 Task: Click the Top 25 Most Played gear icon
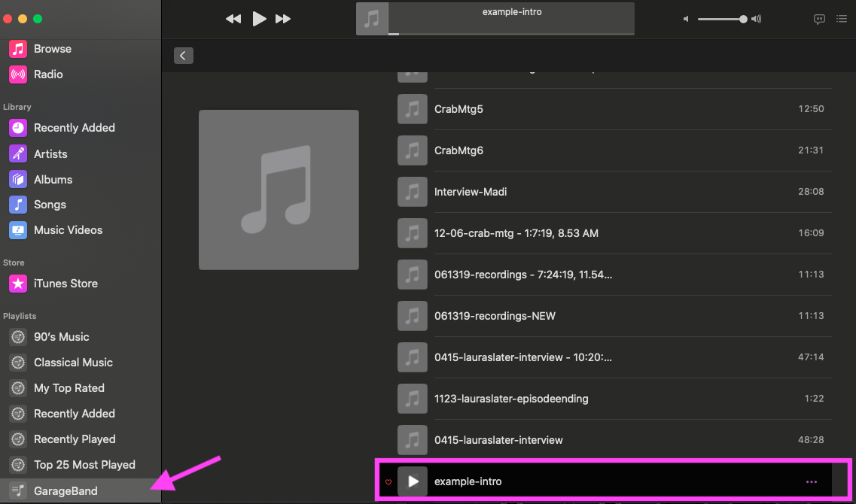tap(18, 465)
